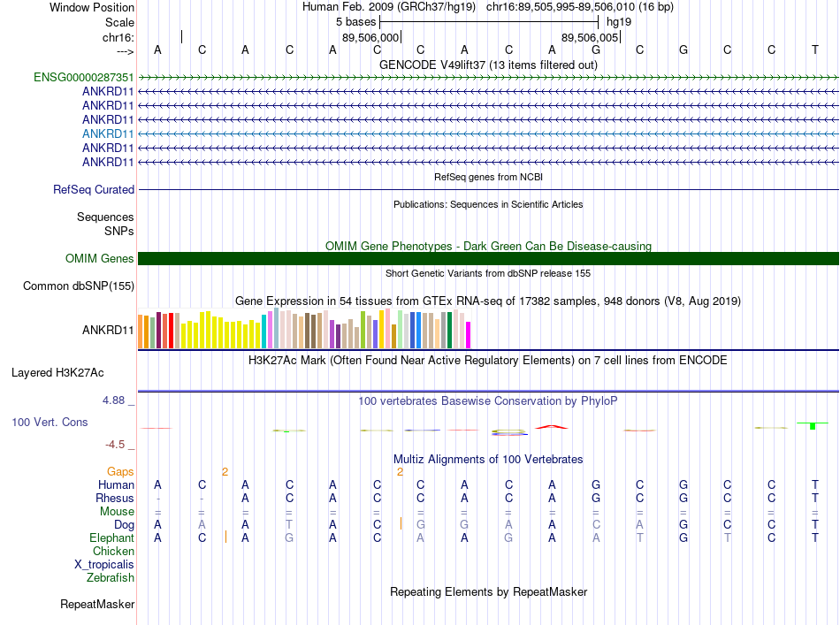Click the green PhyloP bar above base T

(813, 426)
